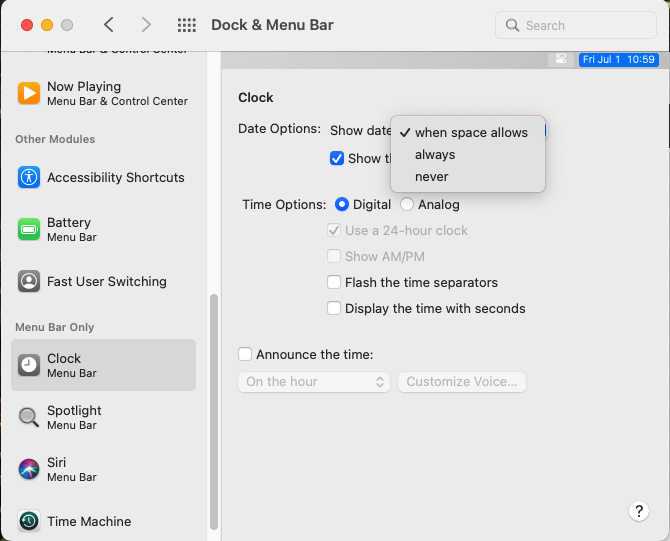Choose the Digital time option

342,204
